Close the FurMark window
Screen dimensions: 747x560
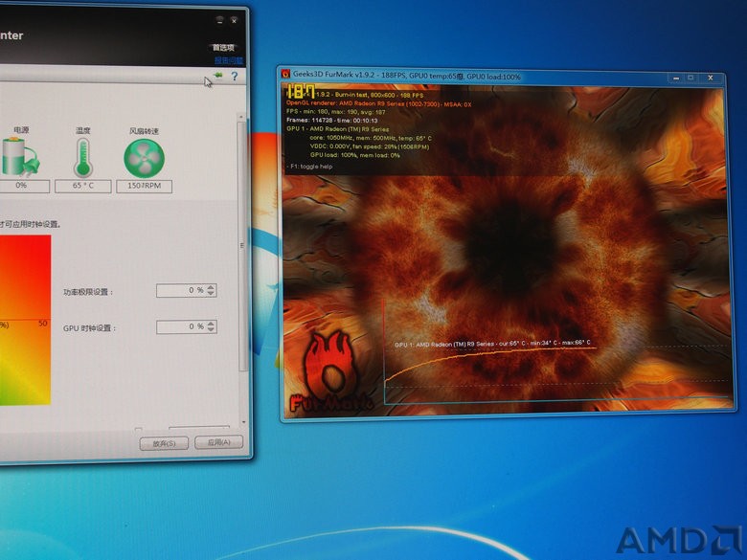tap(710, 78)
